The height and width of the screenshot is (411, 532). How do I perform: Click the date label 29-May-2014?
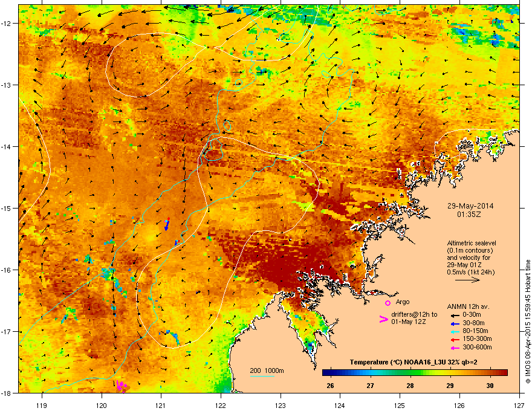[x=470, y=206]
